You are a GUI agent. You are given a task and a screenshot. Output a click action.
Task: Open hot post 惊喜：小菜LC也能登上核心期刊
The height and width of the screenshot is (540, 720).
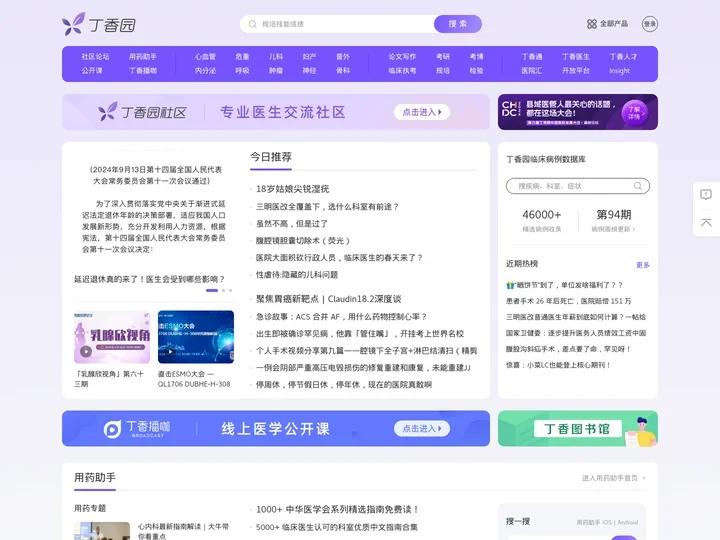558,365
